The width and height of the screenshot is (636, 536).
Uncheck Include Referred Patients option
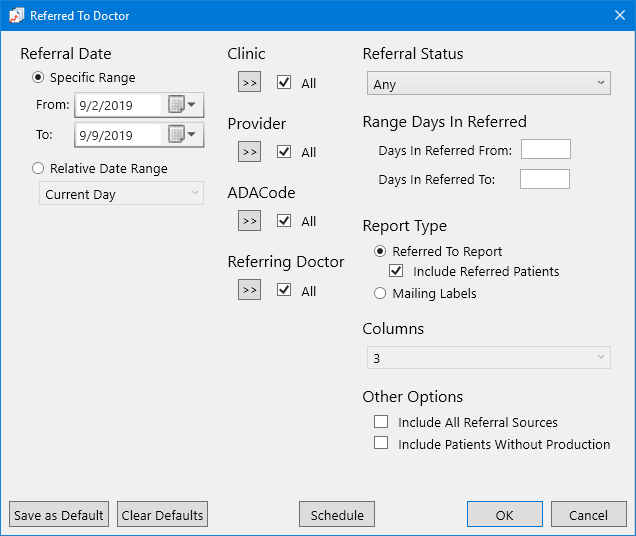coord(397,271)
